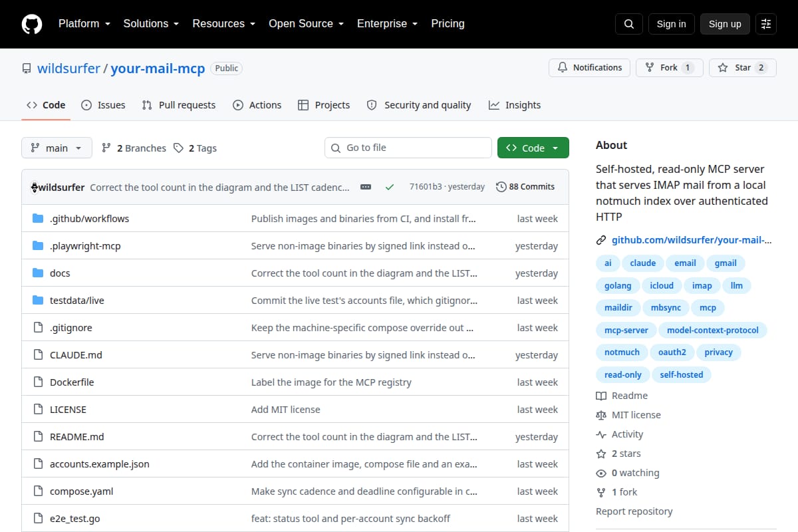View the 2 Tags link

tap(195, 148)
